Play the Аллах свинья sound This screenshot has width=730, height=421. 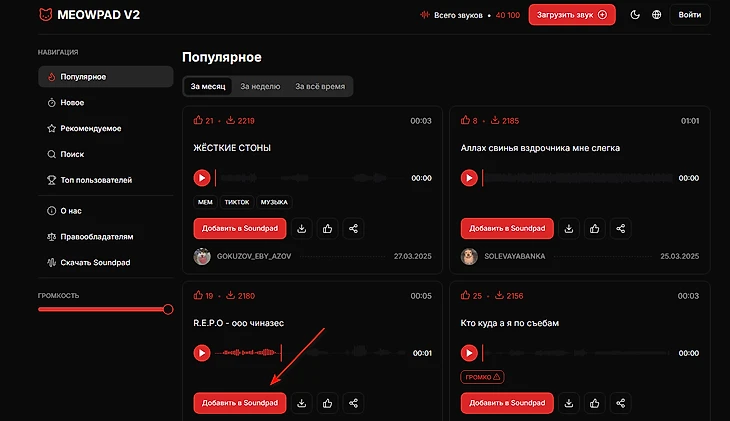click(x=469, y=178)
